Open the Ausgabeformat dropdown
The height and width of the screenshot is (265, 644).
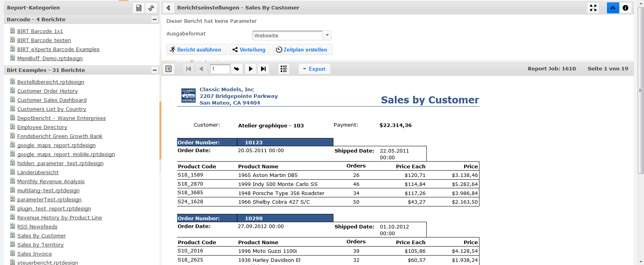pyautogui.click(x=327, y=35)
